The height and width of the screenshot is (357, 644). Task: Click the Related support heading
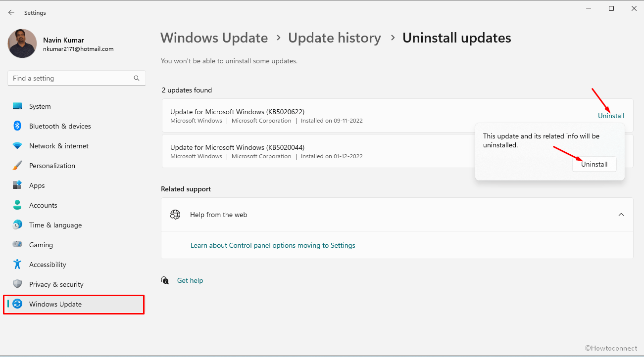pos(186,189)
